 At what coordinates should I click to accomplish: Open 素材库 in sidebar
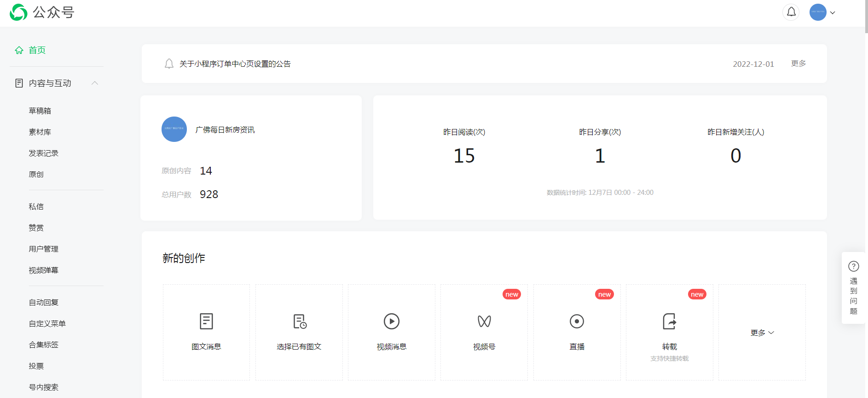[x=40, y=132]
